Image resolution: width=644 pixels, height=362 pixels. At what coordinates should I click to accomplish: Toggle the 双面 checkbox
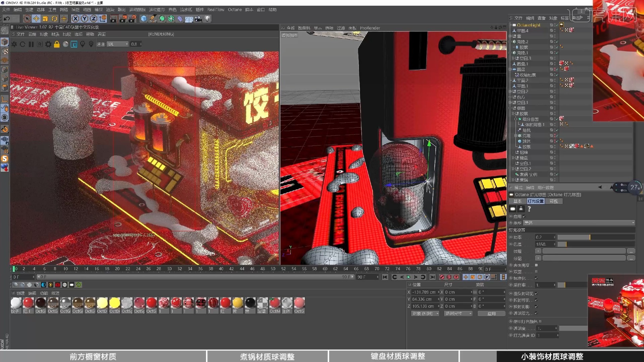point(536,272)
